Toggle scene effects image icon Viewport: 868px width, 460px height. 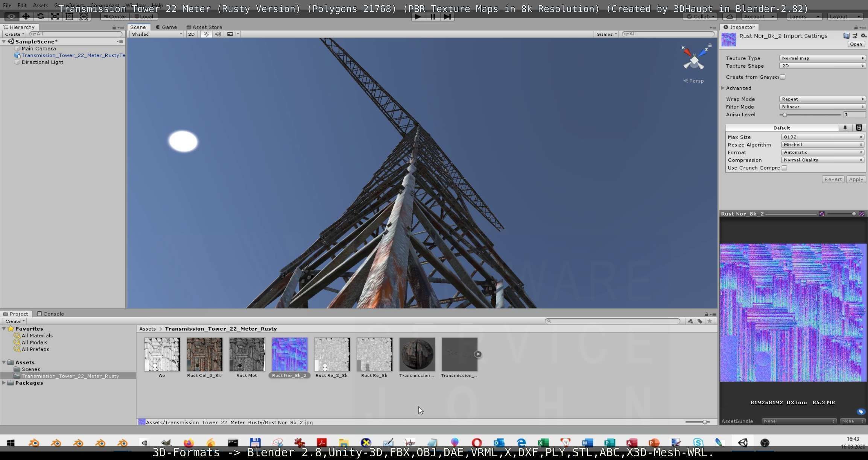230,34
